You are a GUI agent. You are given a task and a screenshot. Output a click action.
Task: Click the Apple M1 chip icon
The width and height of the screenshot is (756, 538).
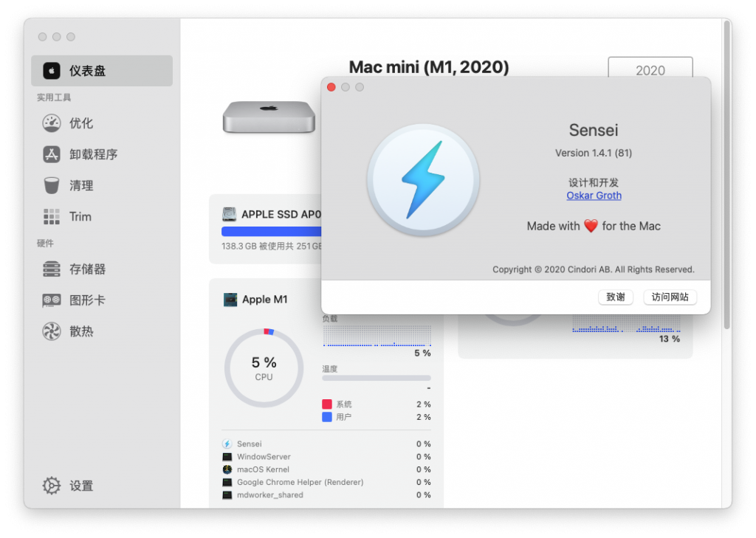(x=230, y=300)
